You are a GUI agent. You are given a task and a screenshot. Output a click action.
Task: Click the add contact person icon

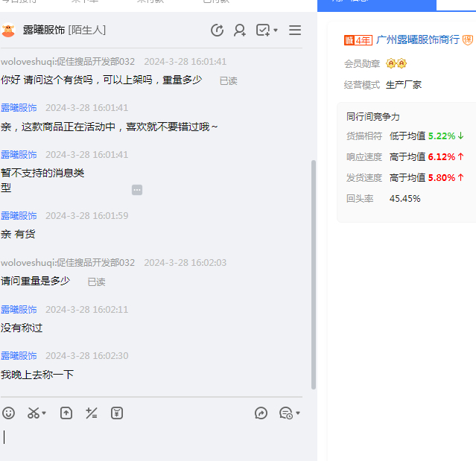(240, 30)
